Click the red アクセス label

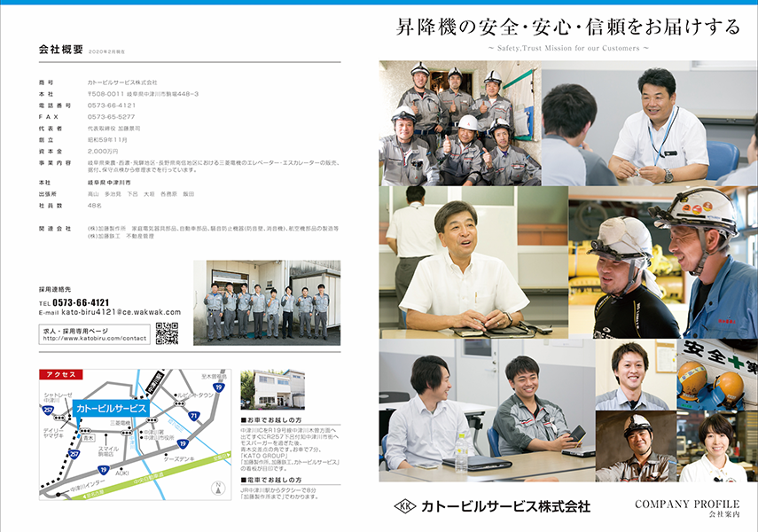point(61,374)
